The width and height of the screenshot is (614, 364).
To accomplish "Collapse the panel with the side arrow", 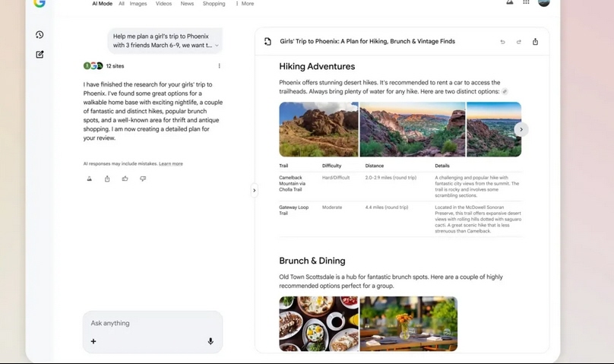I will (x=254, y=191).
